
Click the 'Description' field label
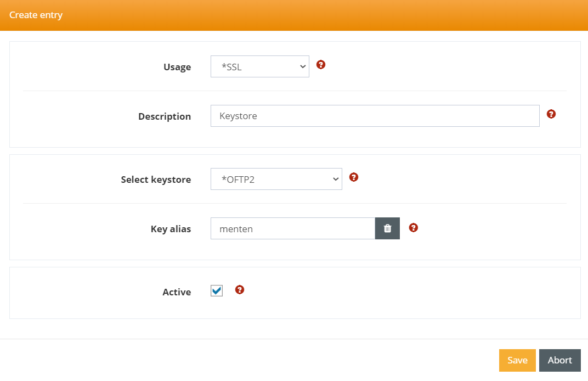(x=165, y=116)
